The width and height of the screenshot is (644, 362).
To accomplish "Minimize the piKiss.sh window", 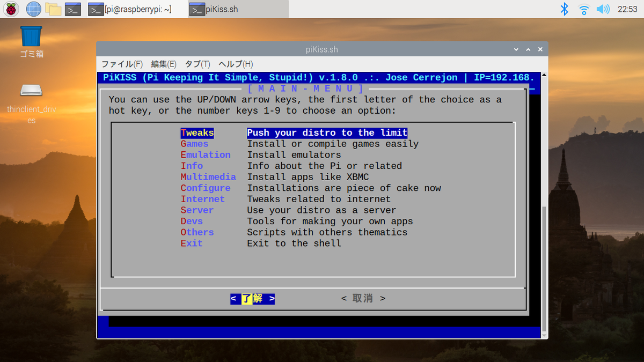I will coord(516,49).
